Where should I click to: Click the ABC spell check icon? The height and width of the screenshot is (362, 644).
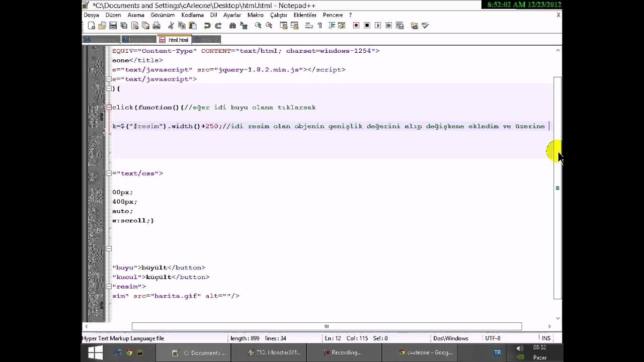(425, 25)
